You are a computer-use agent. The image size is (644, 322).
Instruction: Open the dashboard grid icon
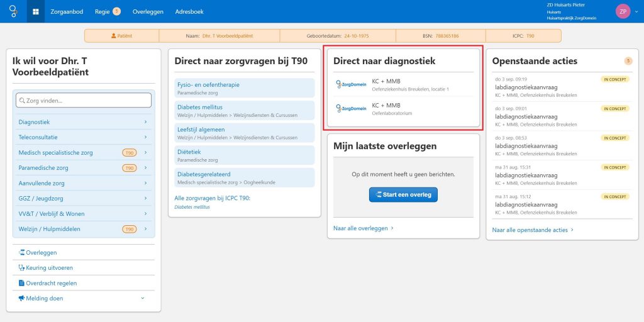pos(36,11)
